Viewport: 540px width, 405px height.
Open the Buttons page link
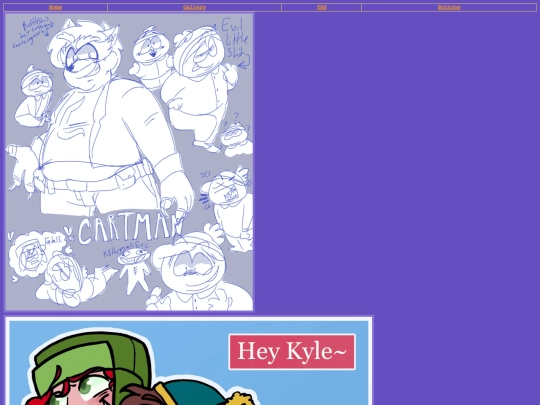coord(449,7)
